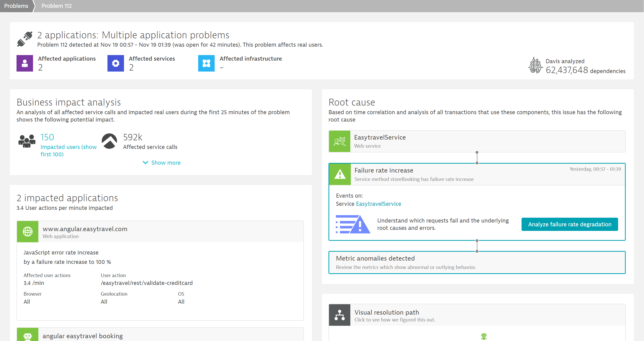This screenshot has height=341, width=644.
Task: Select the Failure rate increase event header
Action: coord(477,174)
